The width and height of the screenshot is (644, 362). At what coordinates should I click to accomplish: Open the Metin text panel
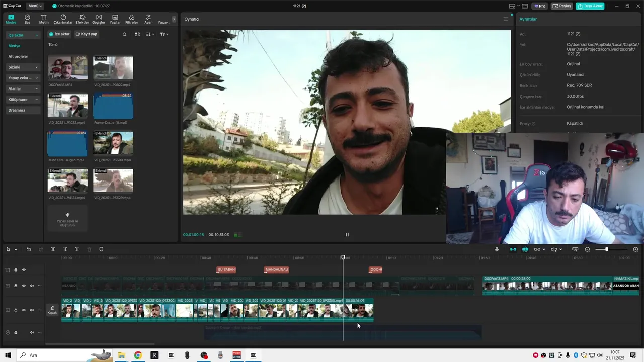tap(44, 19)
